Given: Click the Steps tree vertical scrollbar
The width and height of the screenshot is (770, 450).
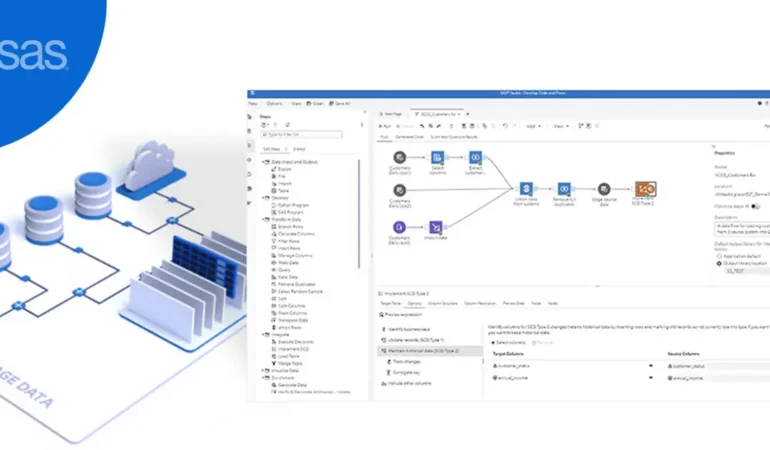Looking at the screenshot, I should point(359,214).
